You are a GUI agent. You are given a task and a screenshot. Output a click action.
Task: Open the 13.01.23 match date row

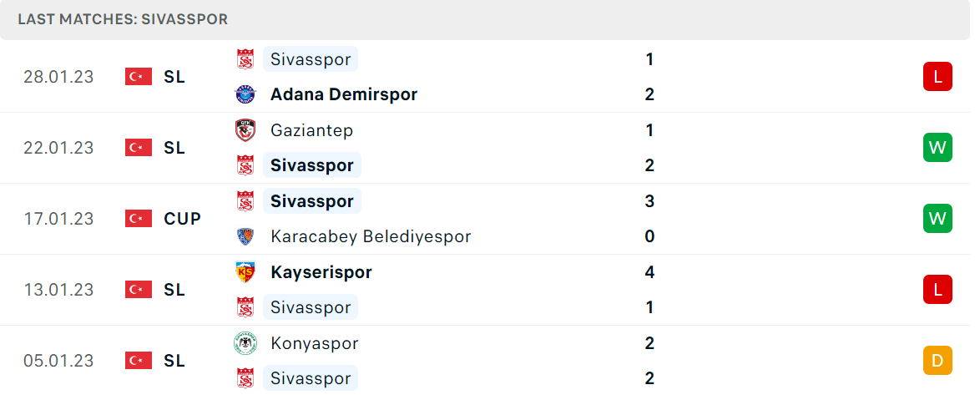tap(485, 290)
